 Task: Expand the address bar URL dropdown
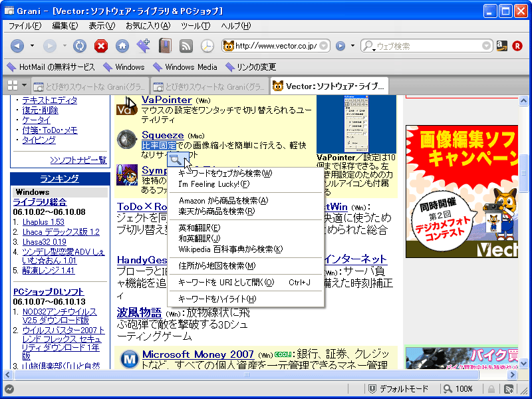[324, 45]
